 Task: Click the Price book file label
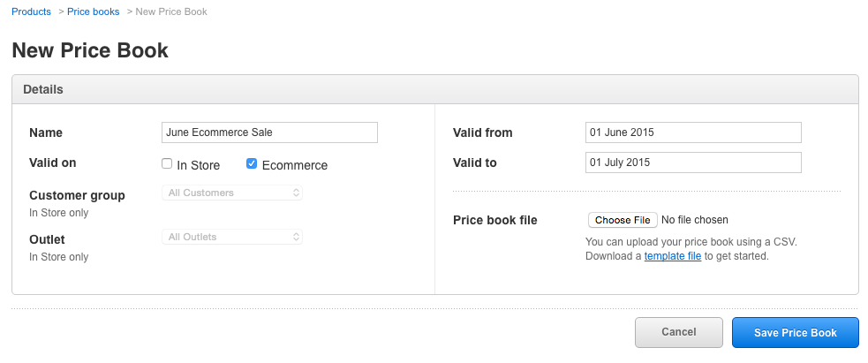click(494, 220)
